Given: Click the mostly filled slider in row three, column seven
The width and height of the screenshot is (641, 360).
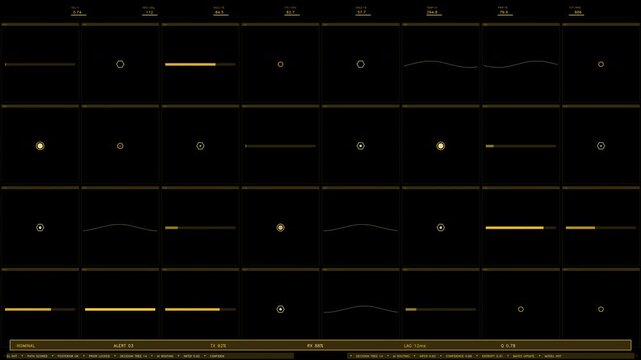Looking at the screenshot, I should (521, 228).
